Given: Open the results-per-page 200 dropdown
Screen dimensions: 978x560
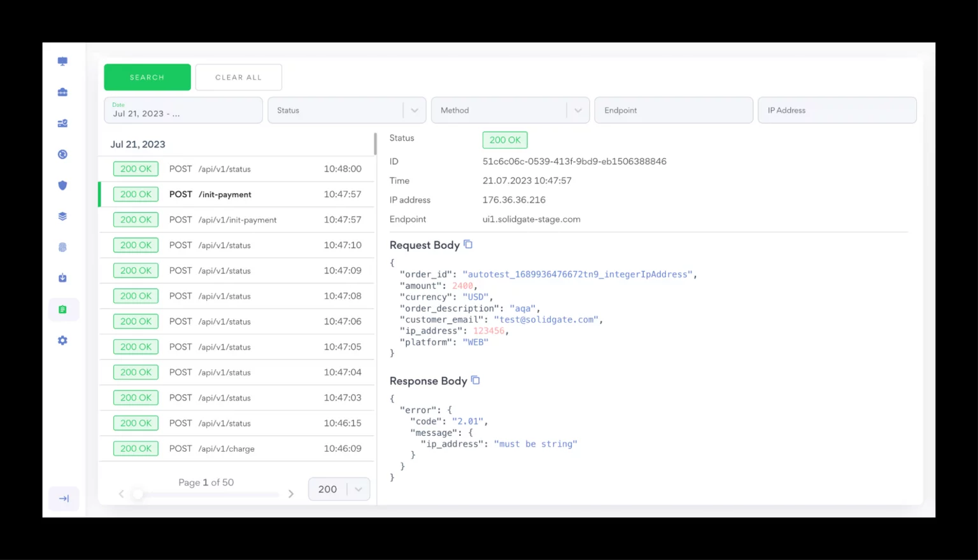Looking at the screenshot, I should 339,489.
